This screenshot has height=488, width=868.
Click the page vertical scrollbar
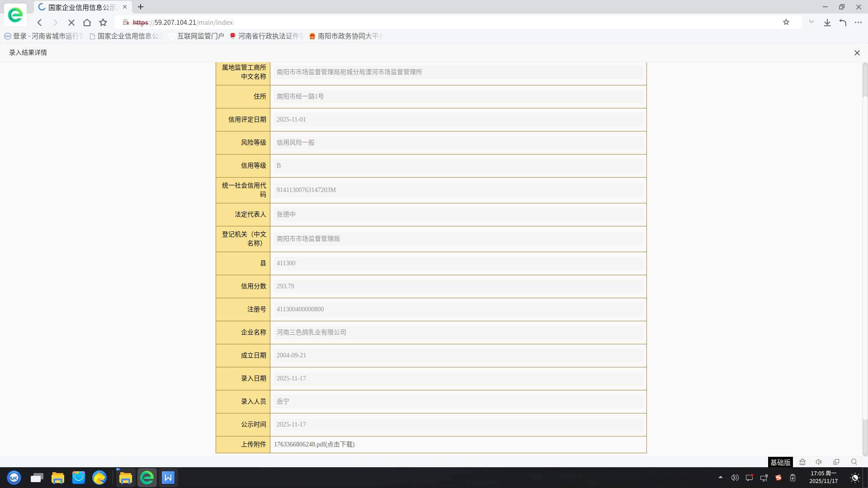coord(865,258)
